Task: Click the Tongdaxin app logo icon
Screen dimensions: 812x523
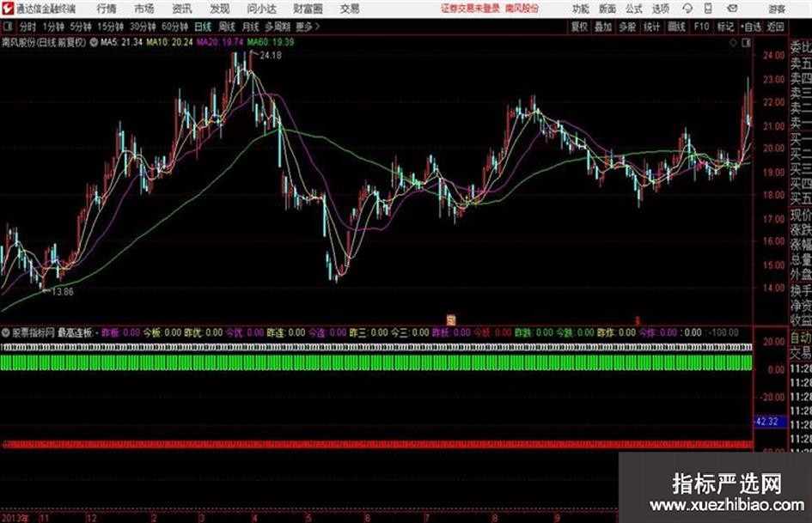Action: click(x=8, y=9)
